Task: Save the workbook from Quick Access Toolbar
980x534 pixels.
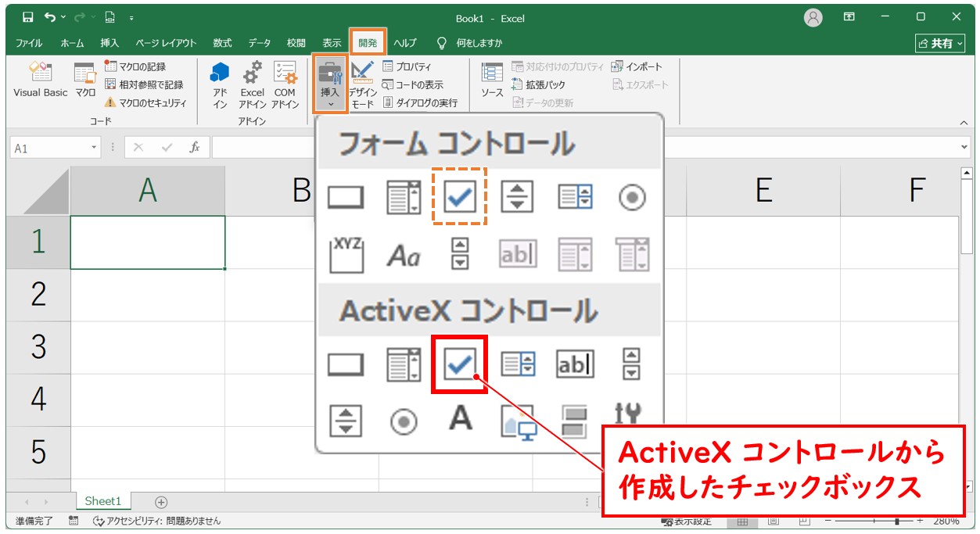Action: tap(28, 16)
